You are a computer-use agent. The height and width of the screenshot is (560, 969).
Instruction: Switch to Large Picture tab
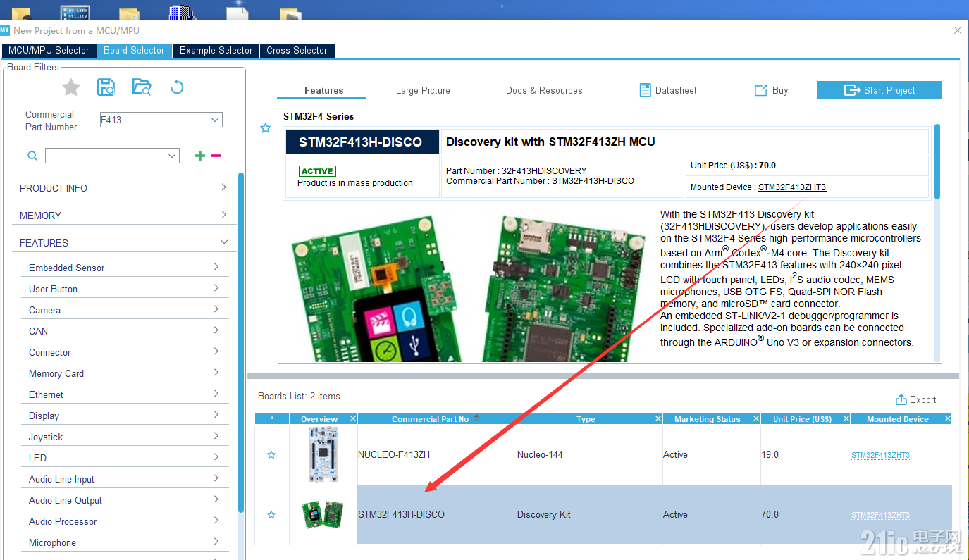click(x=423, y=90)
